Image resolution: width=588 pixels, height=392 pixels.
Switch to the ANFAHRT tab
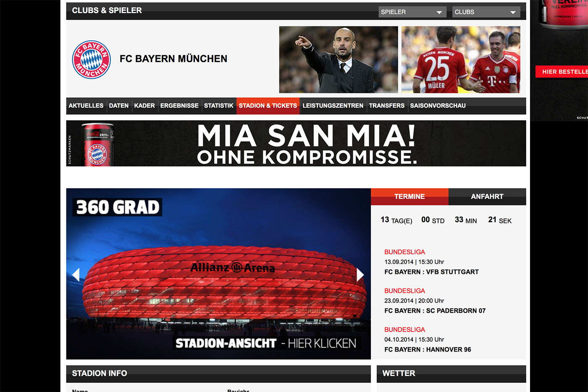[487, 197]
